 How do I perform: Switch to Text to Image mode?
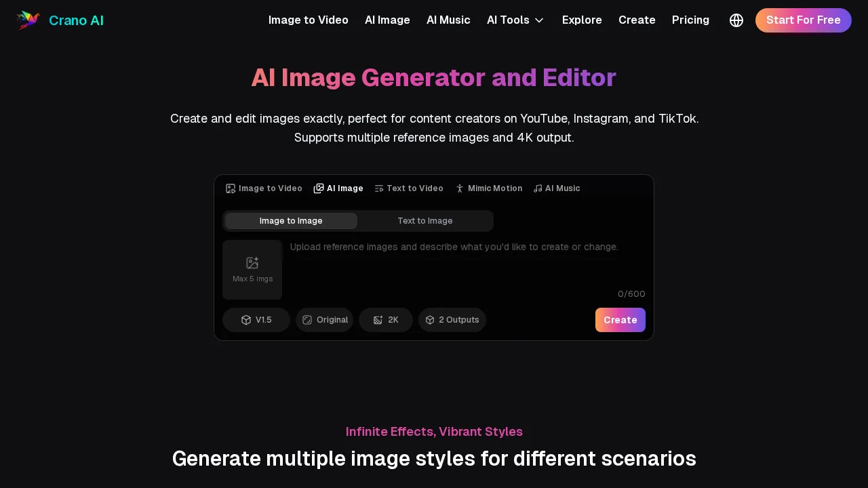(425, 220)
